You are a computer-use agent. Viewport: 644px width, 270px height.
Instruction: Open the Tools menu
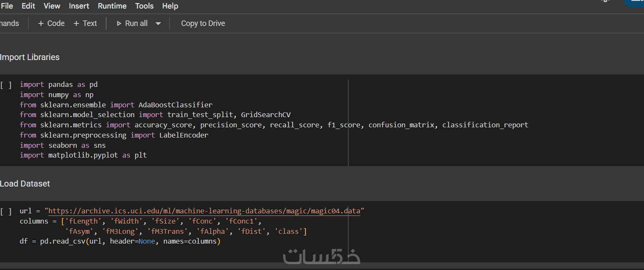coord(144,6)
